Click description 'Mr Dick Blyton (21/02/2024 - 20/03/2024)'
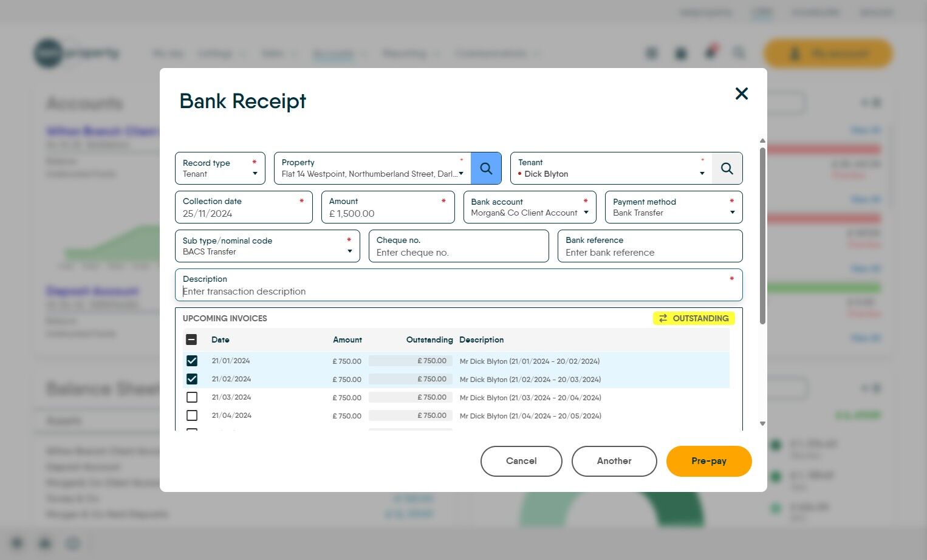This screenshot has width=927, height=560. (530, 380)
